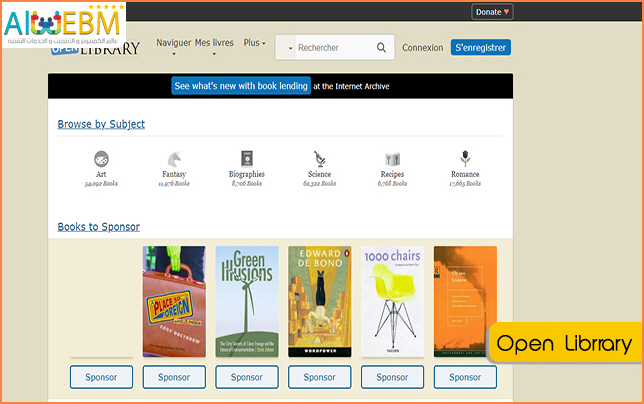
Task: Click Sponsor under the blank first book
Action: coord(101,377)
